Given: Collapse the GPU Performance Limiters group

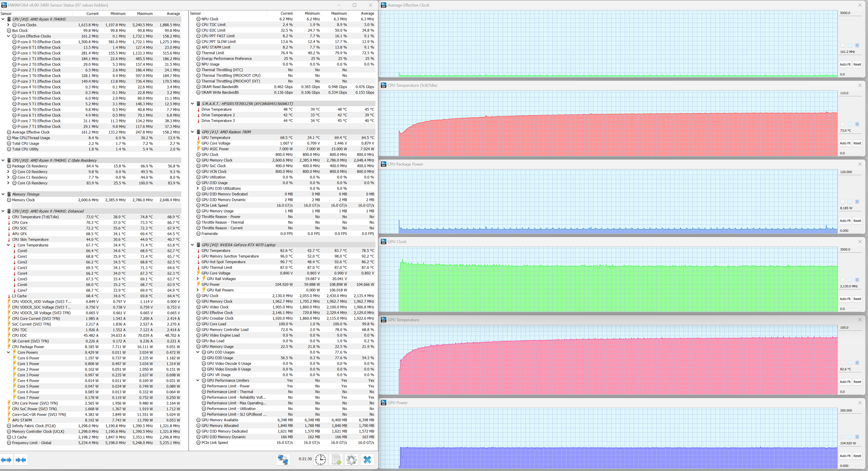Looking at the screenshot, I should [x=198, y=381].
